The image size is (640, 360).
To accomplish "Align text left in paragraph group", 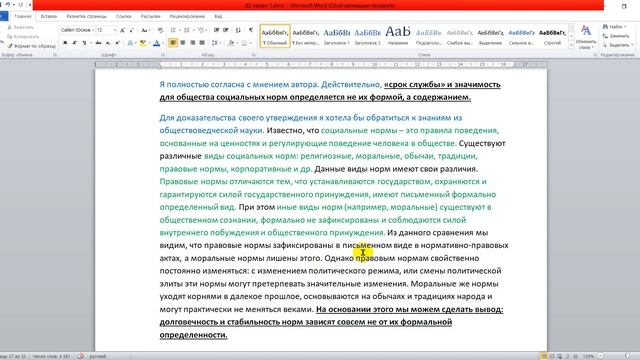I will tap(173, 43).
